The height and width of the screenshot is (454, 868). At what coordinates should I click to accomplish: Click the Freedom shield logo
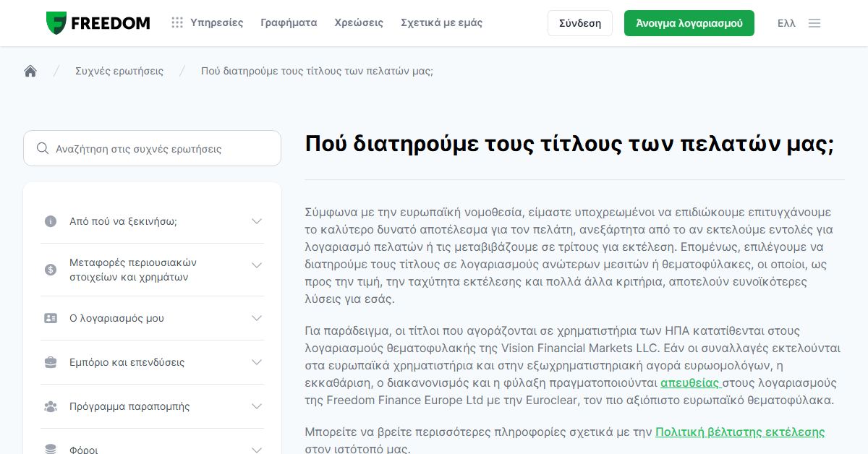[56, 23]
